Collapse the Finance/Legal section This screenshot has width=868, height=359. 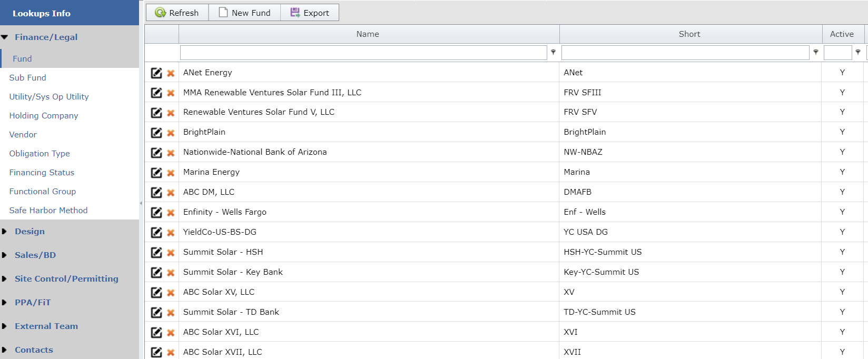(5, 37)
